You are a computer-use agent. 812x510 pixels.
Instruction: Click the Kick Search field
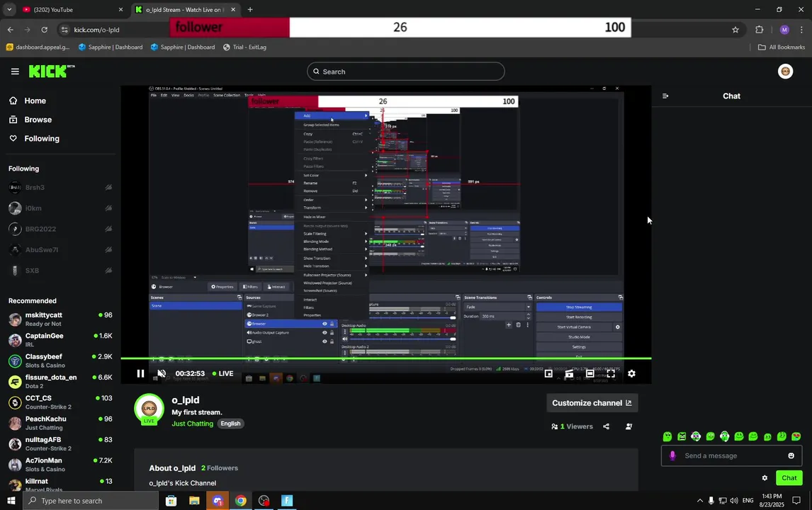click(405, 72)
